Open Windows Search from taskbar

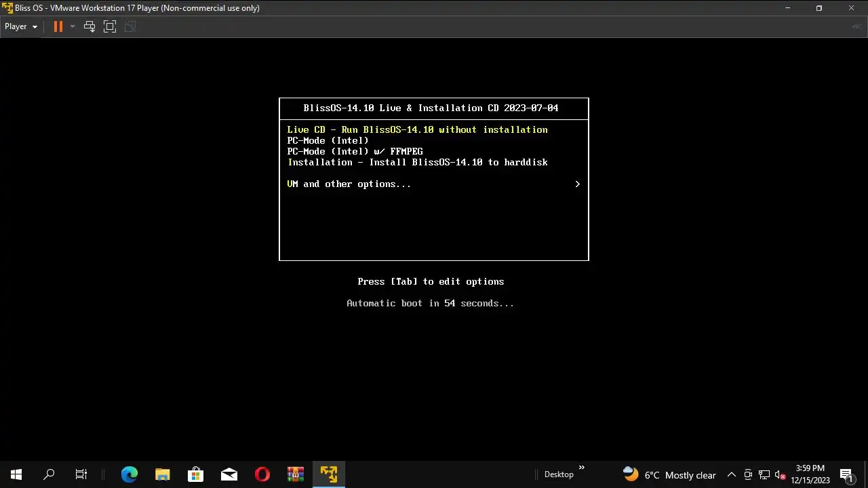(x=49, y=474)
